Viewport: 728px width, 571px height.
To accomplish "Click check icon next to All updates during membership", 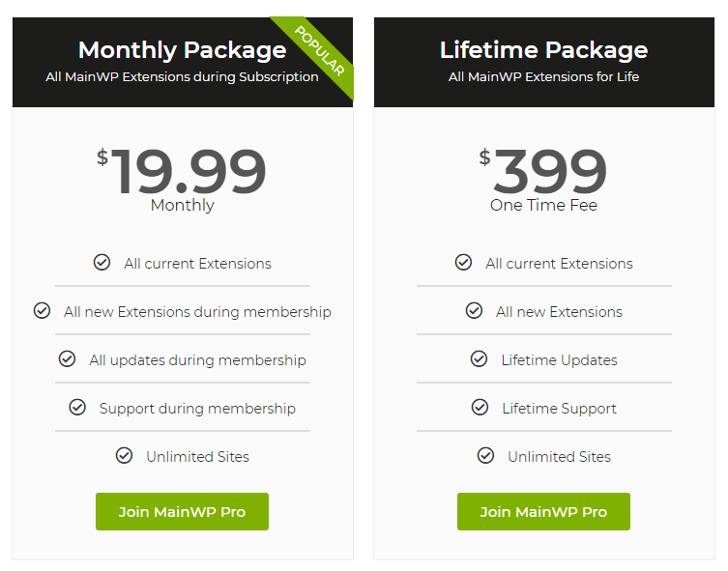I will point(67,358).
